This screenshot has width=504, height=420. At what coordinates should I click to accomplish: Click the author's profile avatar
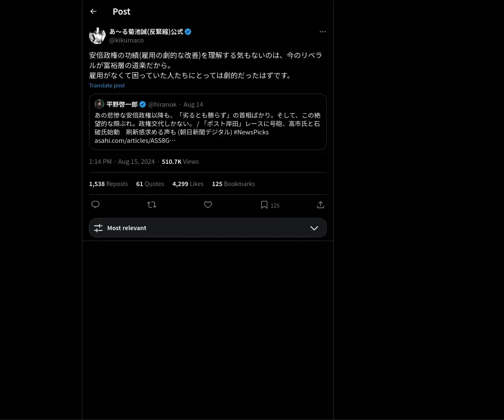(97, 36)
